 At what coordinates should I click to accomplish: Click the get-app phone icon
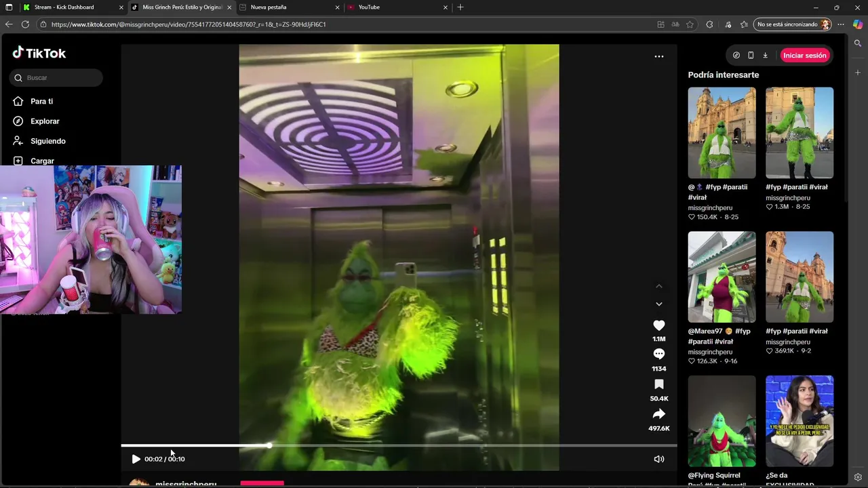coord(751,56)
